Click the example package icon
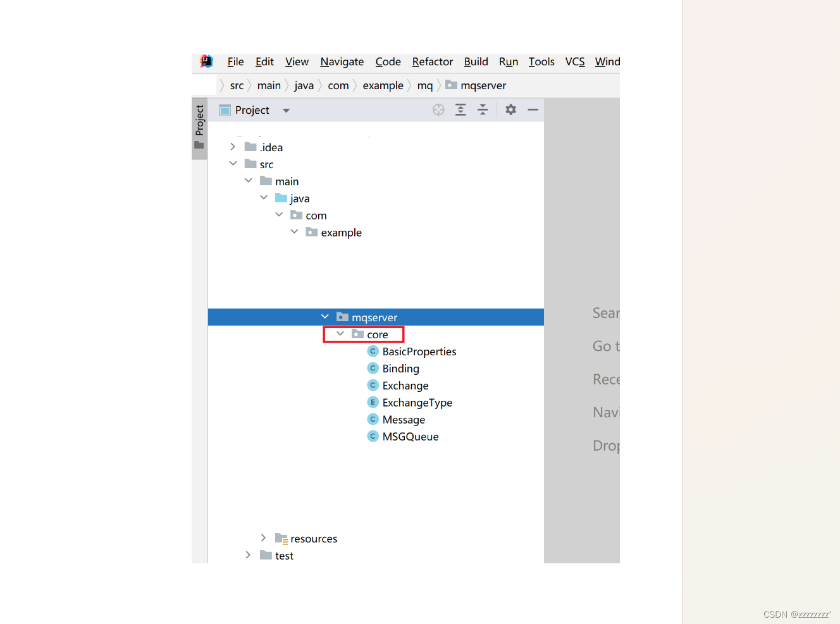The width and height of the screenshot is (840, 624). coord(311,232)
